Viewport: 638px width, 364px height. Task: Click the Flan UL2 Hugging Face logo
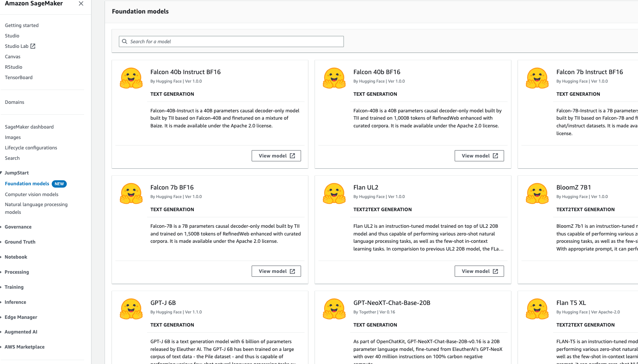click(x=334, y=193)
